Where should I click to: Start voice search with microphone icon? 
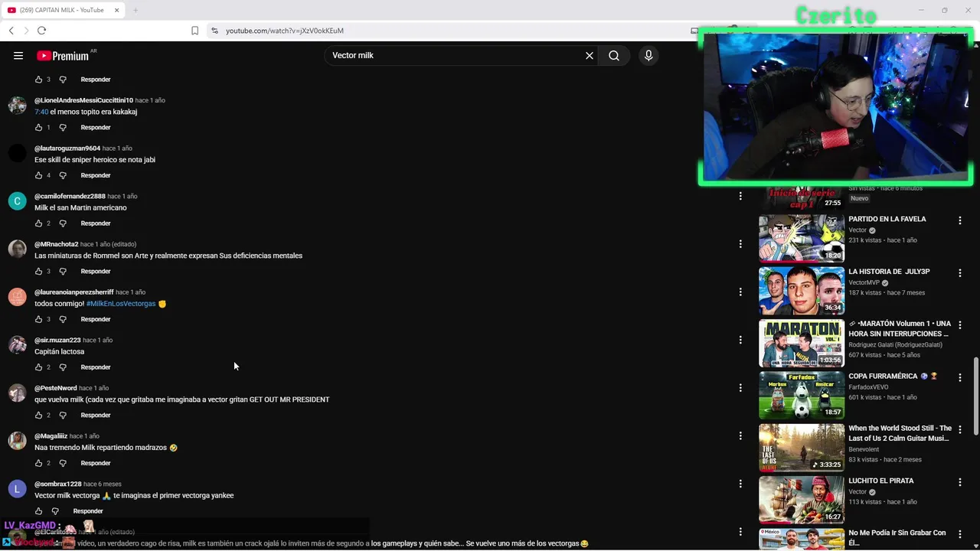point(648,55)
